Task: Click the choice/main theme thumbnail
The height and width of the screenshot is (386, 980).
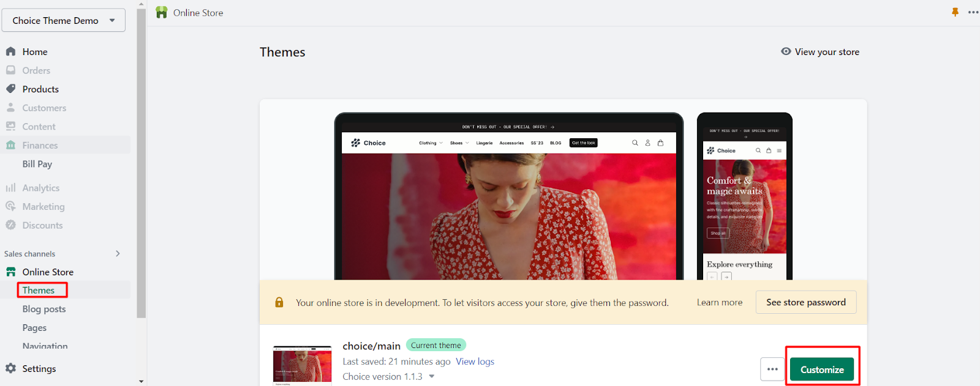Action: (x=302, y=365)
